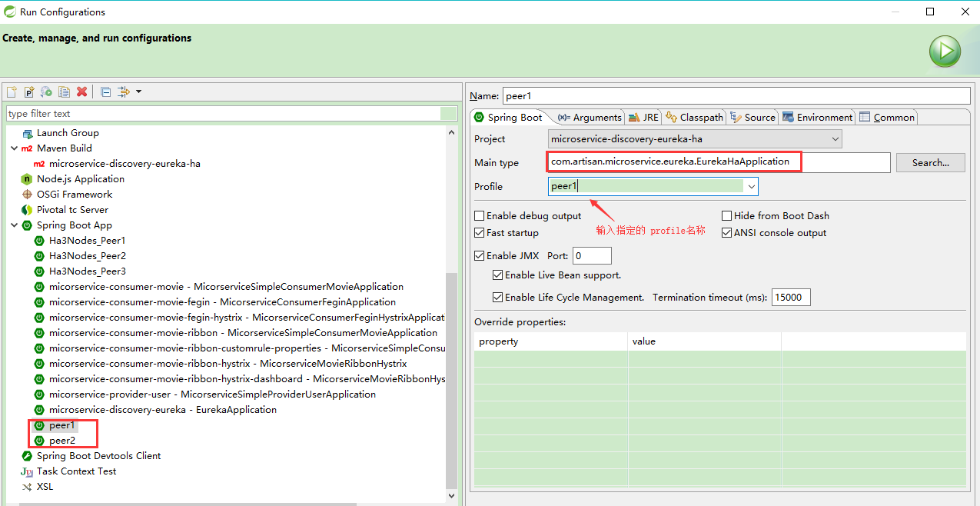Delete selected configuration with red X
980x506 pixels.
coord(81,92)
